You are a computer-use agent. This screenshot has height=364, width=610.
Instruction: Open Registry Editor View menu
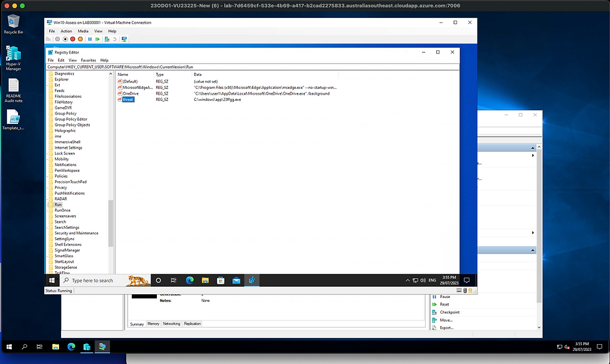(x=73, y=60)
